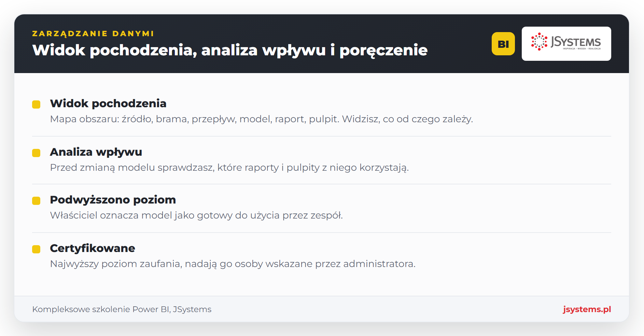Click the JSystems logo
Image resolution: width=644 pixels, height=336 pixels.
click(566, 44)
